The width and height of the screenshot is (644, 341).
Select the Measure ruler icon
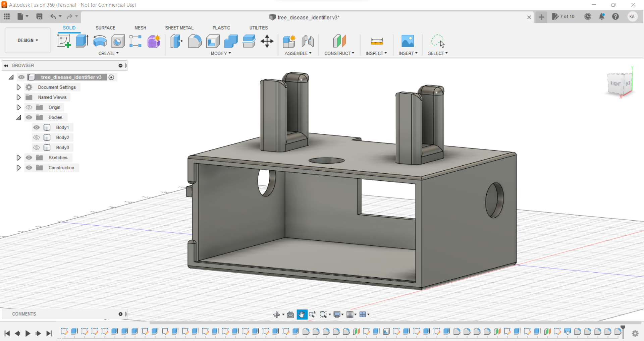click(377, 41)
